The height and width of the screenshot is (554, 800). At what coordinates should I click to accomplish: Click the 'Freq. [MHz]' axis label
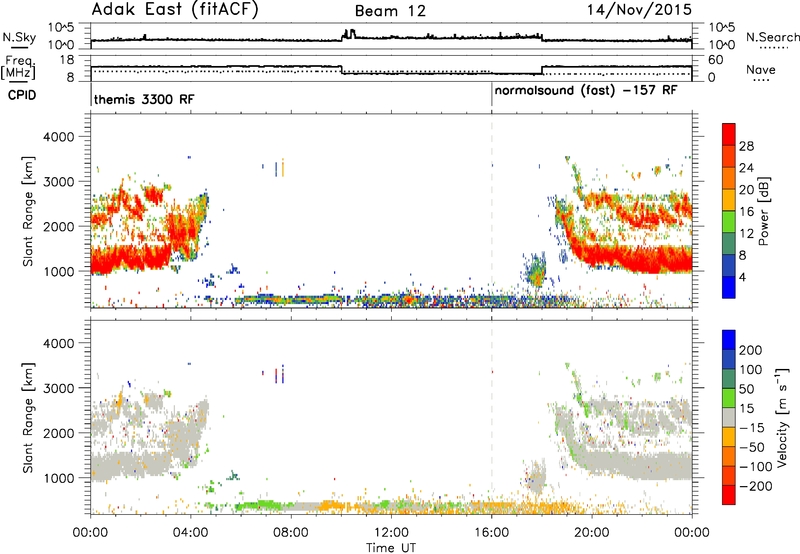pyautogui.click(x=18, y=67)
